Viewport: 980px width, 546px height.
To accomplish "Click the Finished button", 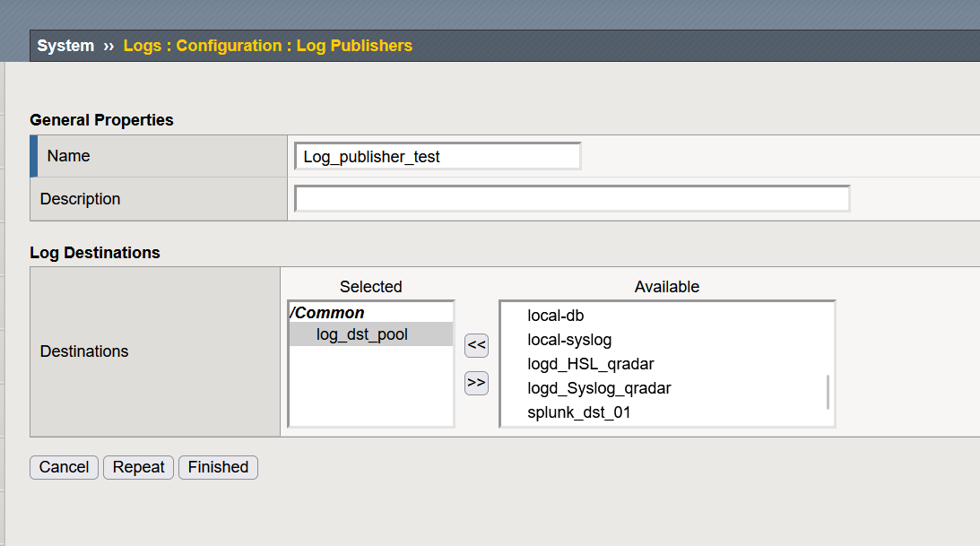I will pos(218,467).
